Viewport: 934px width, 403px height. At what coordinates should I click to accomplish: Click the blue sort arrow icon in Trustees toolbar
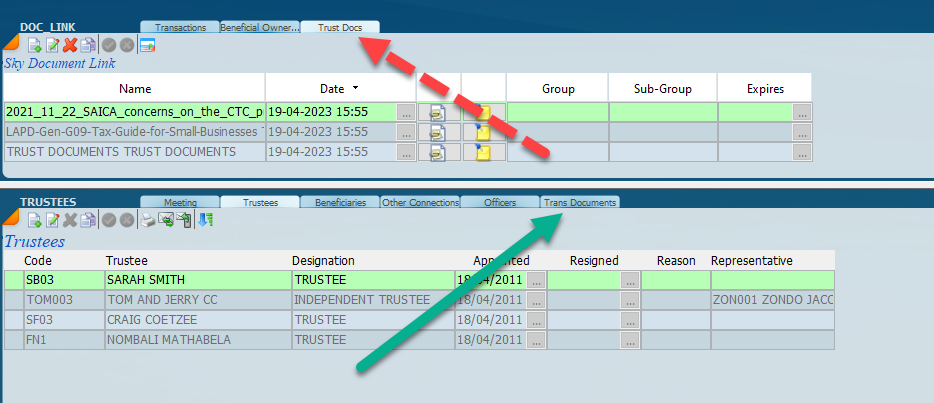click(x=204, y=220)
